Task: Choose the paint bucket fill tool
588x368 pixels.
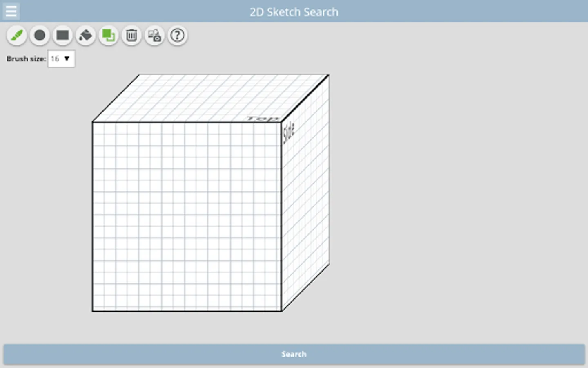Action: click(x=85, y=36)
